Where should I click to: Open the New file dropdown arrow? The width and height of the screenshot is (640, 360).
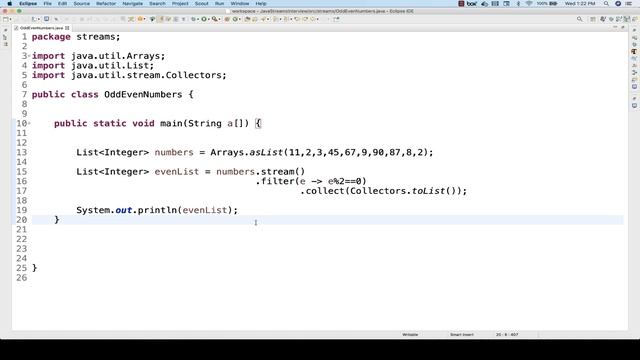pyautogui.click(x=10, y=19)
